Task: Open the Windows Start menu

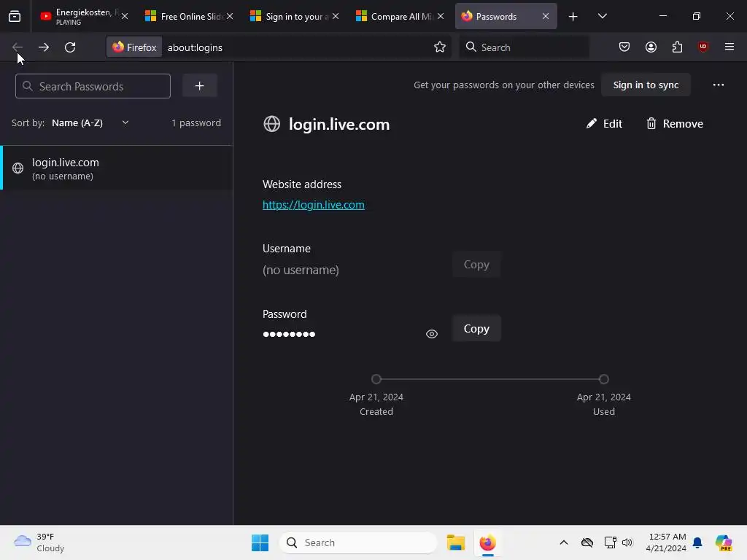Action: 260,542
